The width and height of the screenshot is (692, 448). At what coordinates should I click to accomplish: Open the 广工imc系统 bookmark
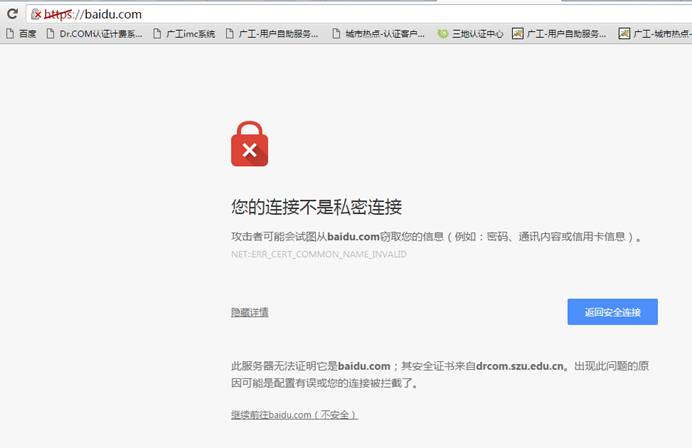(x=184, y=34)
